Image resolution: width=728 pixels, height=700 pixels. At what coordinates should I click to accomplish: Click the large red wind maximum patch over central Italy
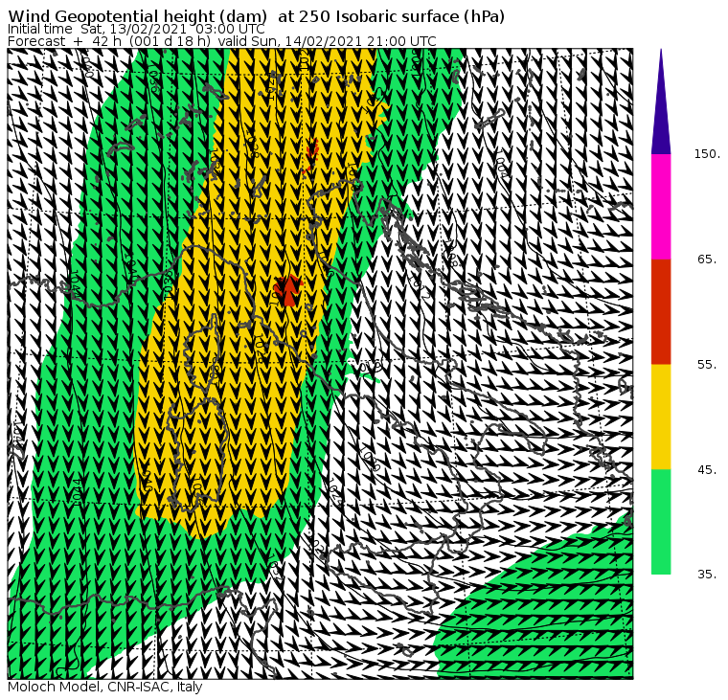click(x=288, y=291)
